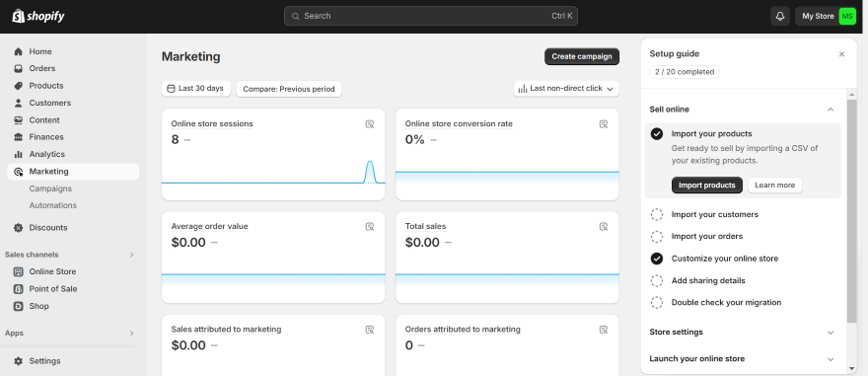Mark Import your orders as done
868x376 pixels.
657,237
